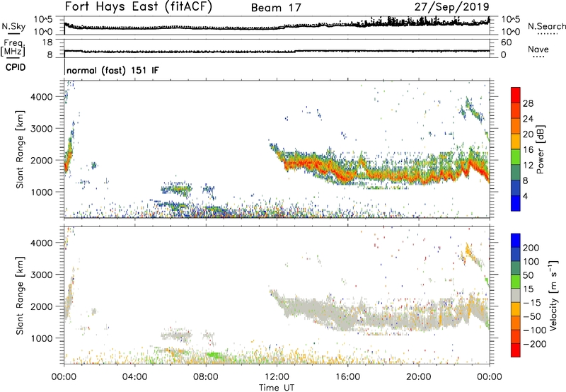Click the 'Beam 17' label
The image size is (566, 392).
pos(276,8)
